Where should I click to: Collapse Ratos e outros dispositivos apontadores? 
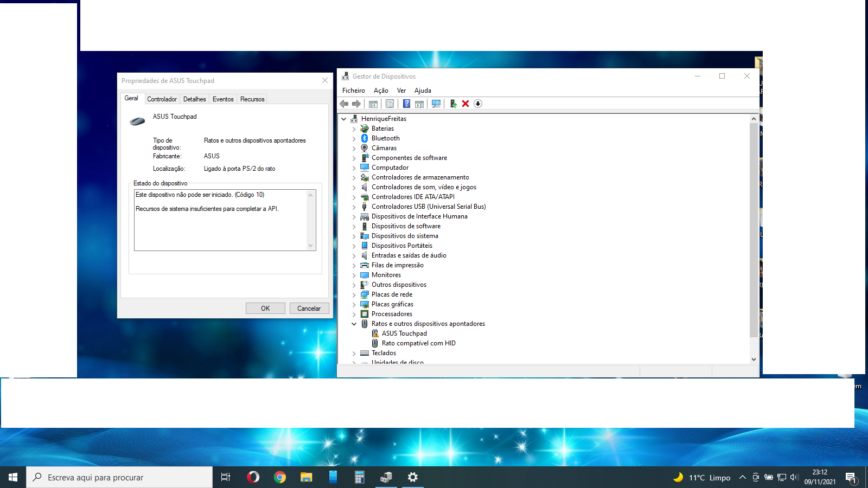coord(354,324)
